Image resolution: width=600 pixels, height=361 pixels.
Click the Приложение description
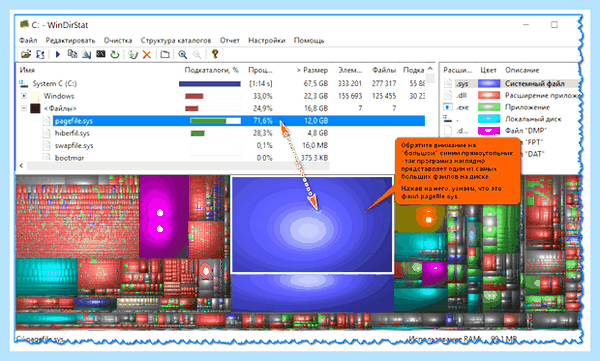click(527, 107)
